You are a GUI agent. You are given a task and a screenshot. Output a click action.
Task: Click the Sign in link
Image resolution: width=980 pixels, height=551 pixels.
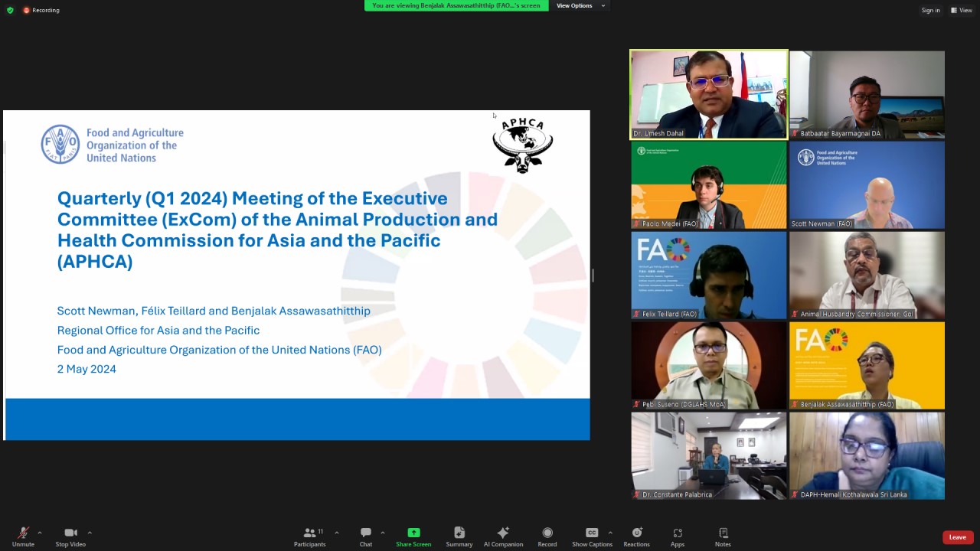930,10
